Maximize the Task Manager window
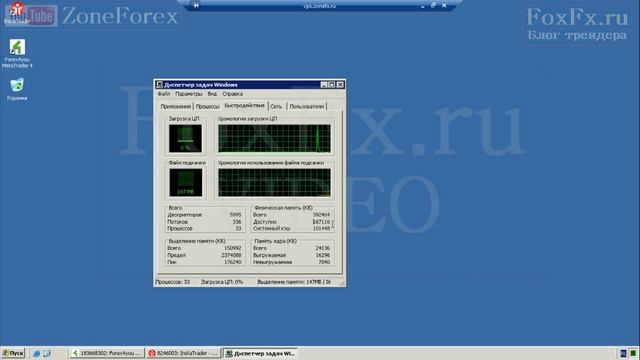 coord(331,85)
